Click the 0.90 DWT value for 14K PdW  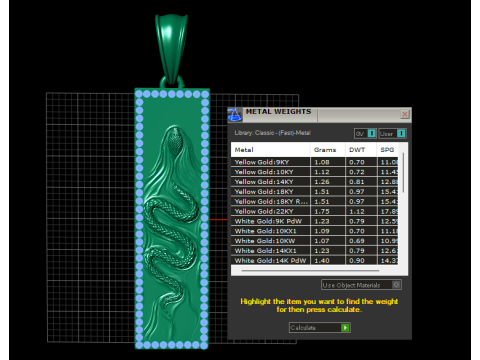[357, 260]
